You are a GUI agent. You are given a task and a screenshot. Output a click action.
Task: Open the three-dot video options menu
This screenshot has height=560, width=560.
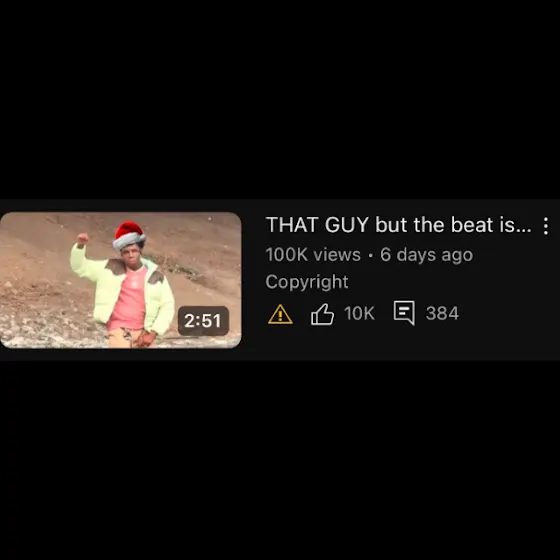pos(545,226)
